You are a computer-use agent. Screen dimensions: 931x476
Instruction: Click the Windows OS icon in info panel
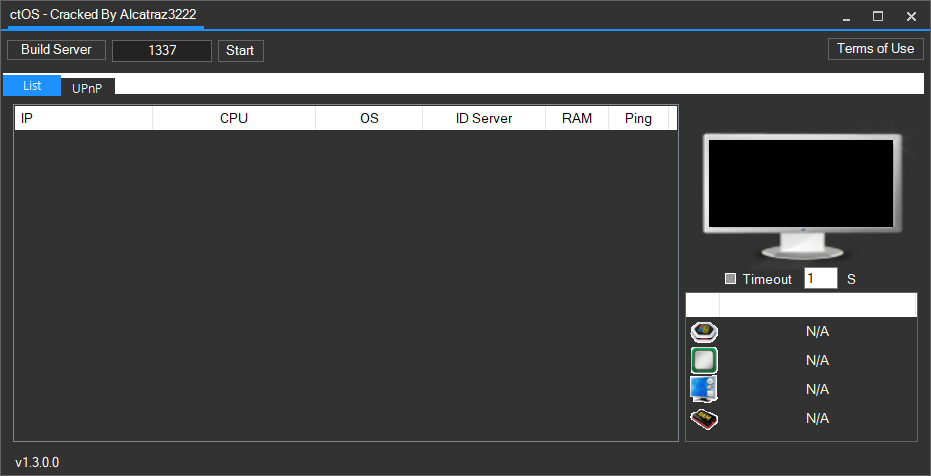(704, 332)
